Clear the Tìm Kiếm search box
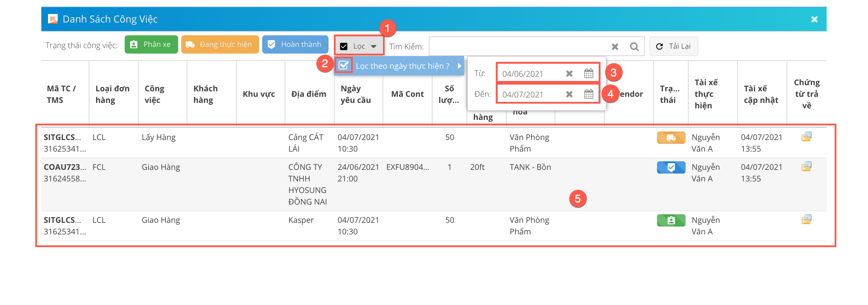 [615, 47]
